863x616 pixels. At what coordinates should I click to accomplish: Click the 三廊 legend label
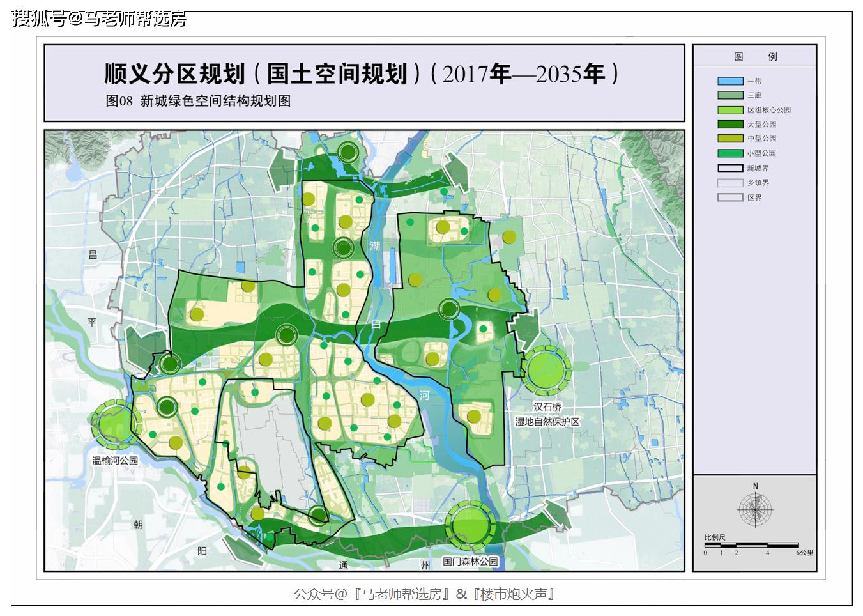click(x=754, y=95)
